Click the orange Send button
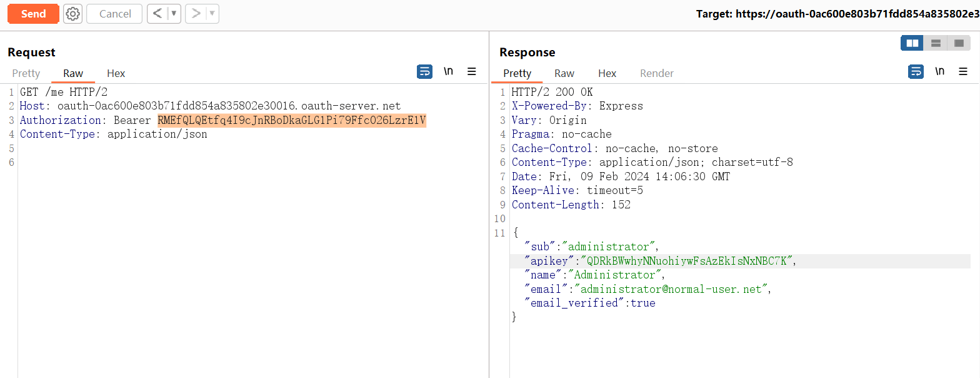 [33, 14]
